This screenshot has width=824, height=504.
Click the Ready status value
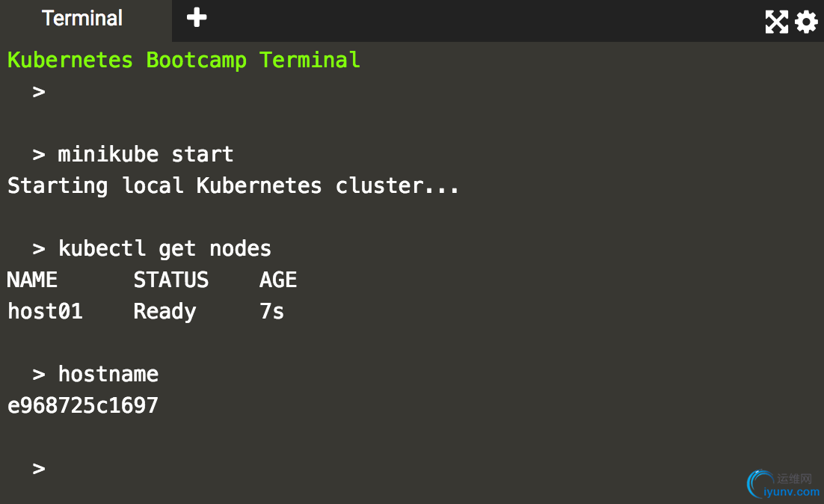165,312
